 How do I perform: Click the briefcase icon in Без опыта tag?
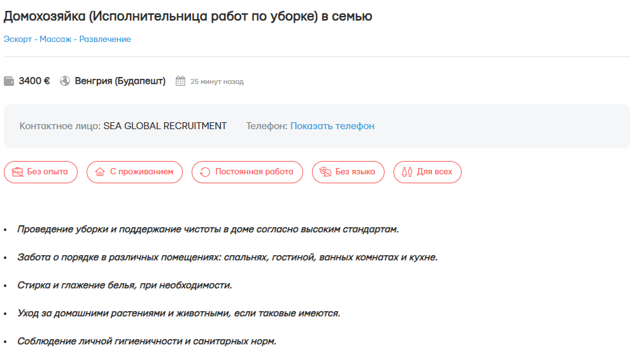coord(17,172)
